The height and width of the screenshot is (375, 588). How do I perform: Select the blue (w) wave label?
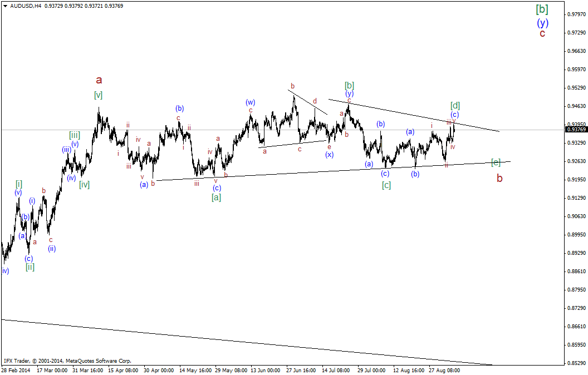pyautogui.click(x=251, y=102)
